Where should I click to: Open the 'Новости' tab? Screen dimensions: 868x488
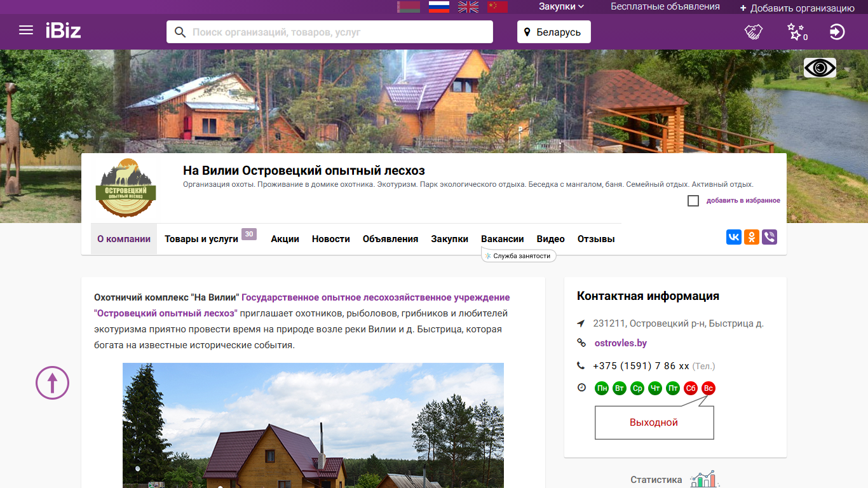331,239
